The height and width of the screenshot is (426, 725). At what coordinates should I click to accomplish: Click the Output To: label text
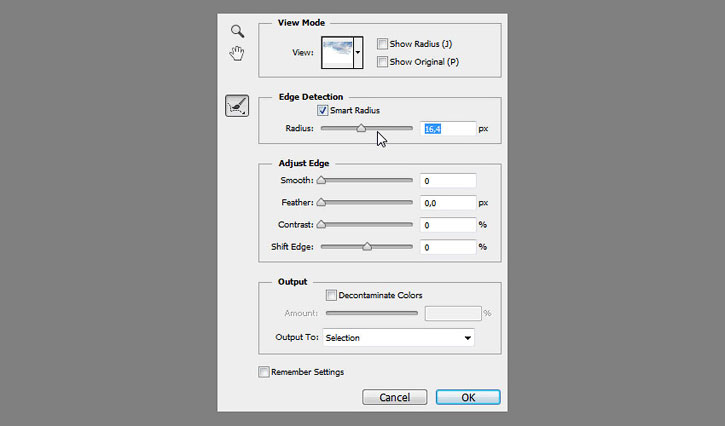[297, 337]
